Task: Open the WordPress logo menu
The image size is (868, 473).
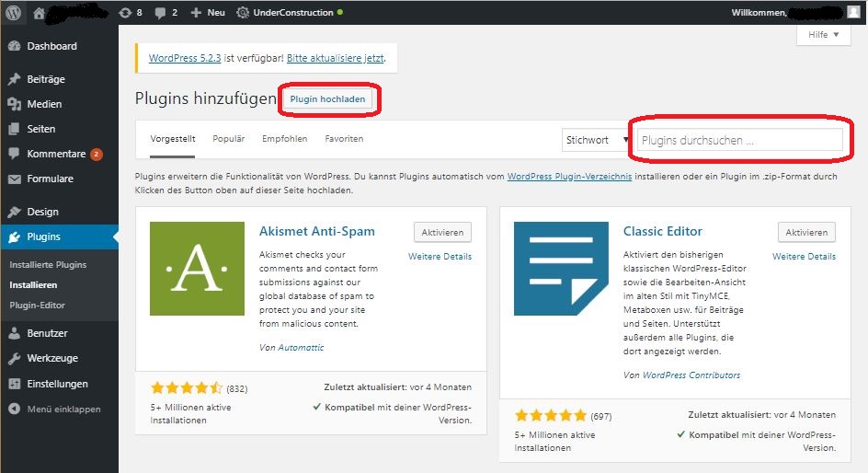Action: click(x=13, y=12)
